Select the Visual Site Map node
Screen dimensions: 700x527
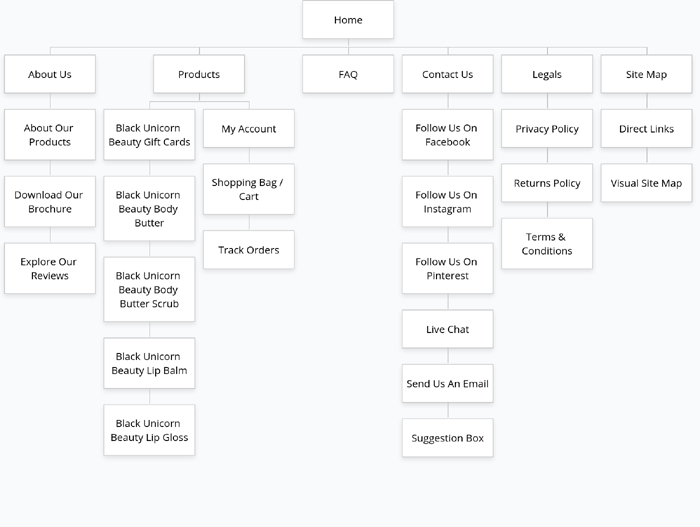point(646,183)
